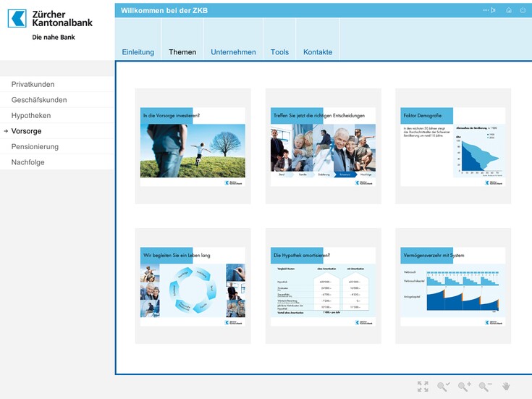Screen dimensions: 532x399
Task: Open slide 'Die Hypothek amortisieren?'
Action: click(323, 286)
